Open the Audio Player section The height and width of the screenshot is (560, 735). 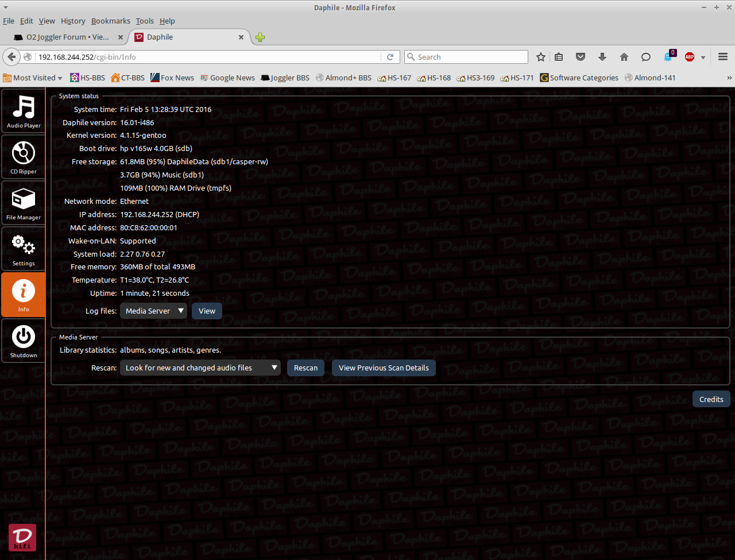(23, 111)
